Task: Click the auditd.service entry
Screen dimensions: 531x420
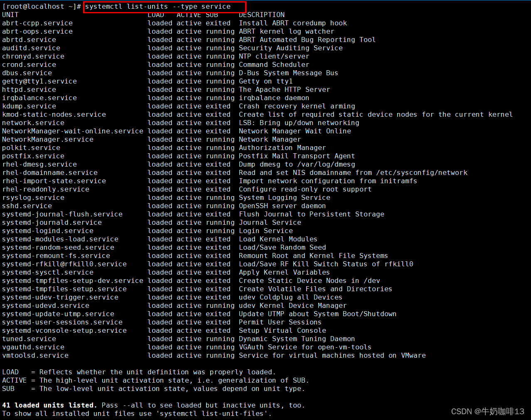Action: coord(31,48)
